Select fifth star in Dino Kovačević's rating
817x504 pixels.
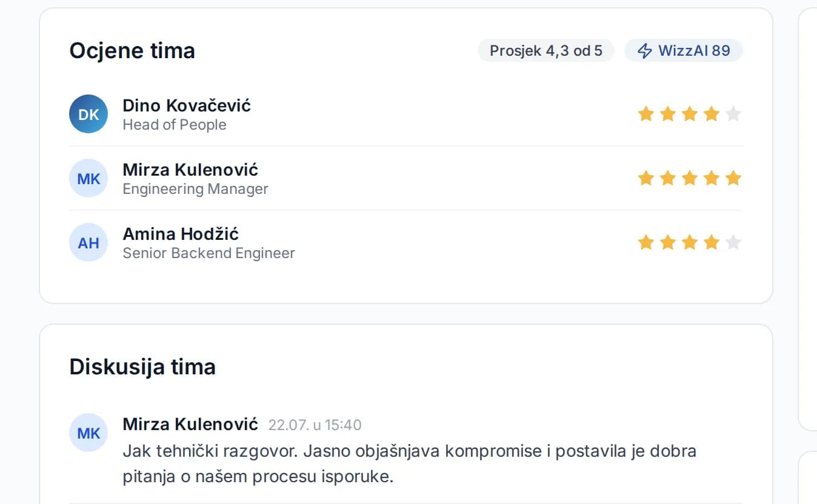(733, 114)
